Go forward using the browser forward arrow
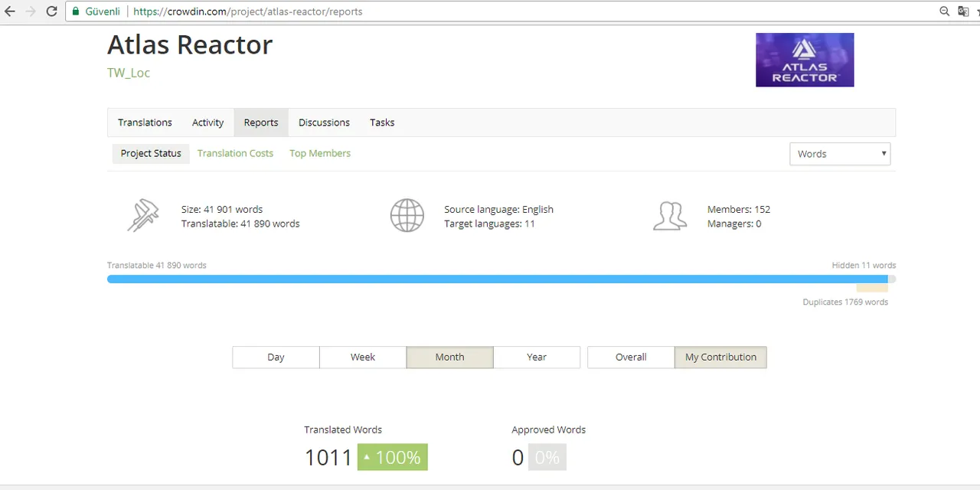The width and height of the screenshot is (980, 490). 31,11
